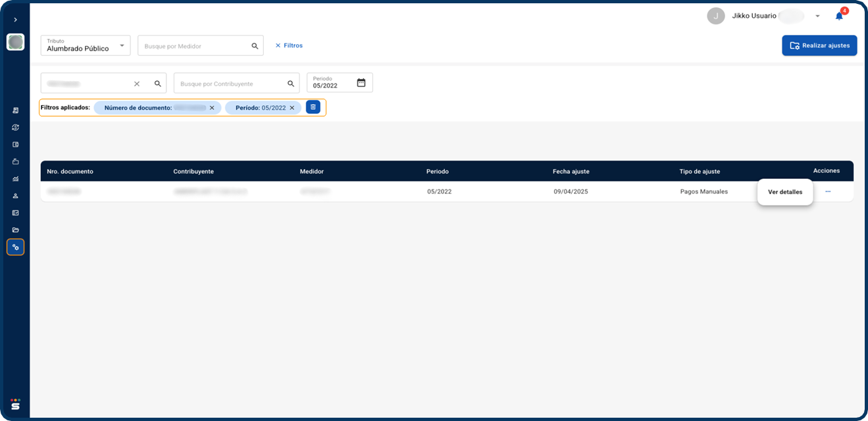This screenshot has width=868, height=421.
Task: Click the search icon in Medidor field
Action: click(x=255, y=46)
